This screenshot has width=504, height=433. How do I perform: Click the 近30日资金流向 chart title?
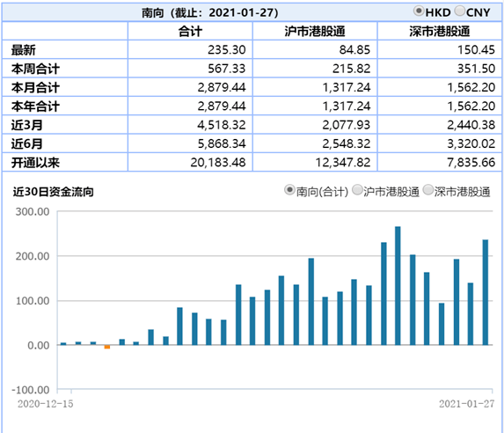tap(53, 192)
